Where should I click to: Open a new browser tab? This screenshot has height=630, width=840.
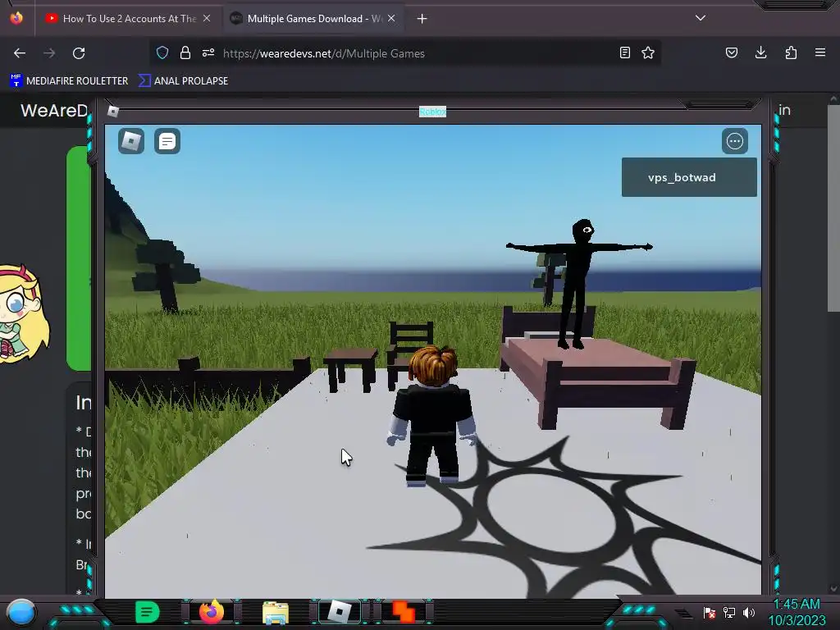click(x=422, y=19)
